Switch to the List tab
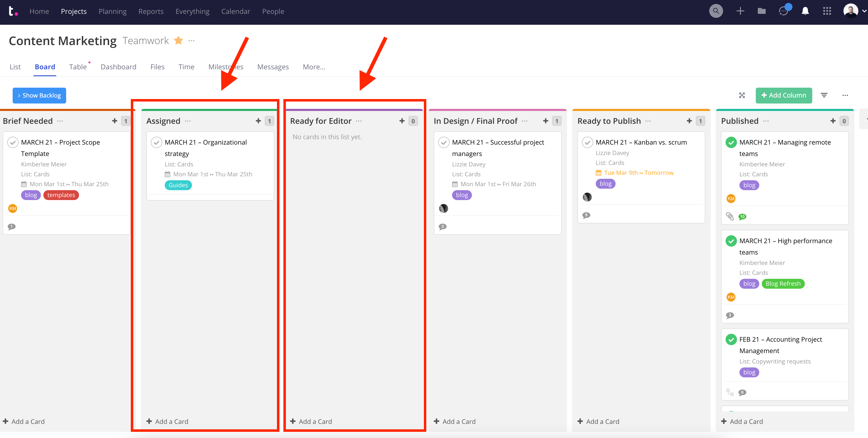Viewport: 868px width, 438px height. (x=15, y=67)
